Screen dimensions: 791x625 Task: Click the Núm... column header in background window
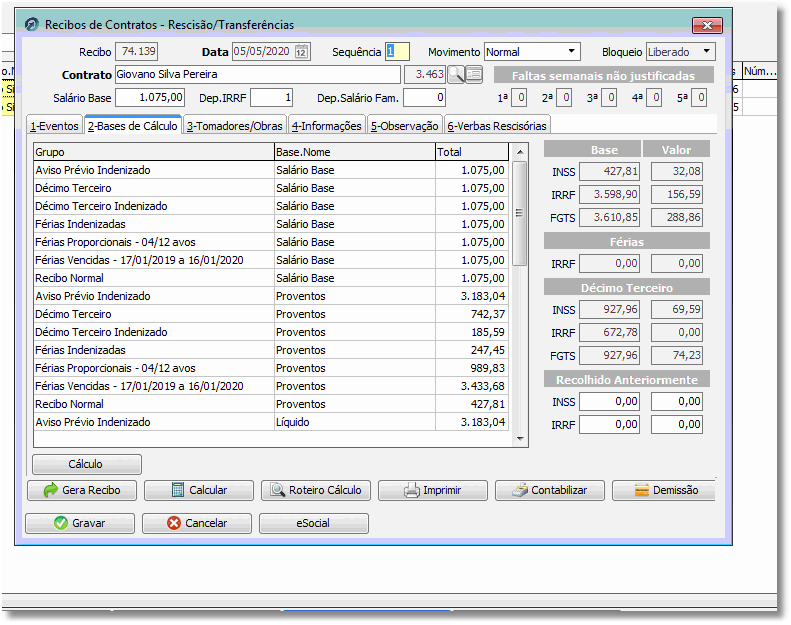click(760, 71)
